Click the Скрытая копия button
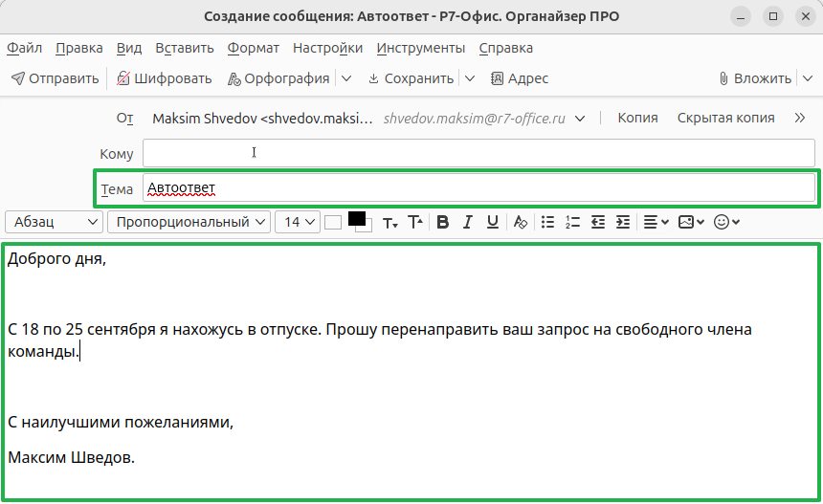This screenshot has width=823, height=504. tap(725, 118)
